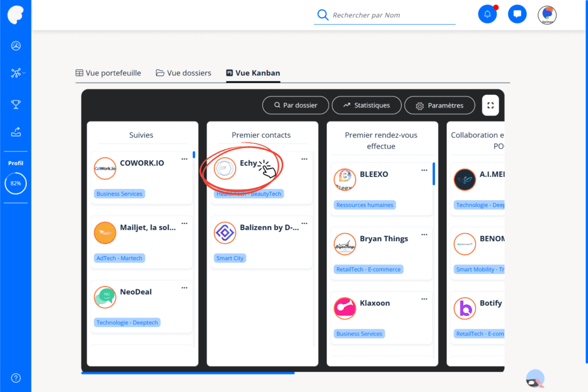The height and width of the screenshot is (392, 588).
Task: Click the A.I.MEI card logo
Action: pos(465,179)
